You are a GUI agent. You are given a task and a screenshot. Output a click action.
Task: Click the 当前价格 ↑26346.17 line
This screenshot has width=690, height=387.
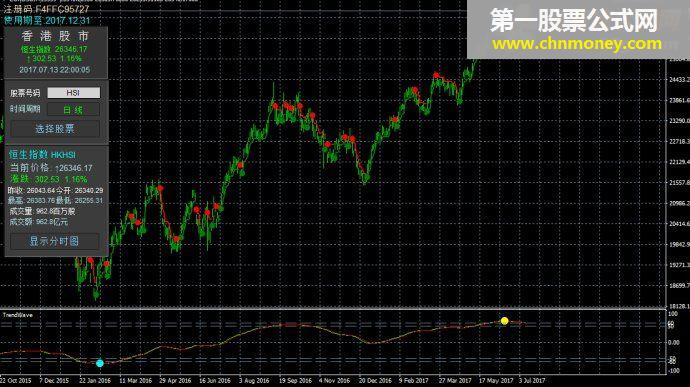click(x=51, y=168)
